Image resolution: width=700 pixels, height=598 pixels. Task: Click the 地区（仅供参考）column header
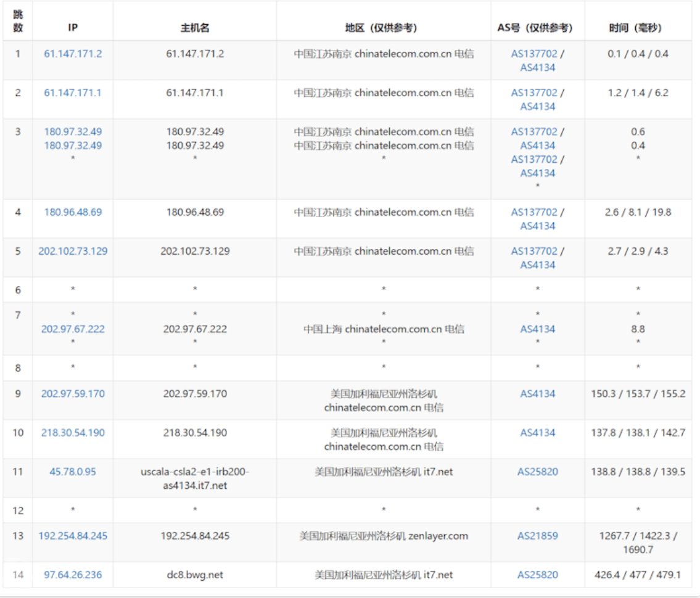point(384,28)
